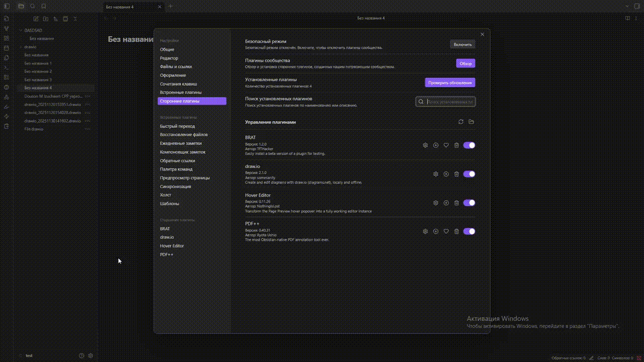This screenshot has height=362, width=644.
Task: Open the test vault switcher
Action: (29, 355)
